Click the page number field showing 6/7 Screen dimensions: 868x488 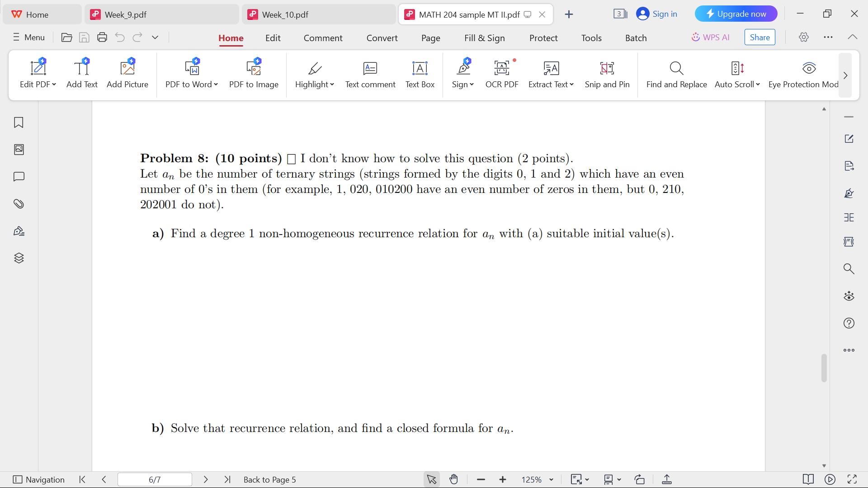(x=155, y=479)
